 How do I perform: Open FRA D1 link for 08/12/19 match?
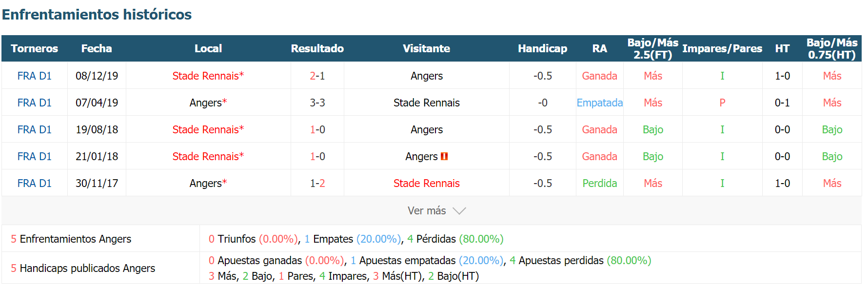[35, 76]
